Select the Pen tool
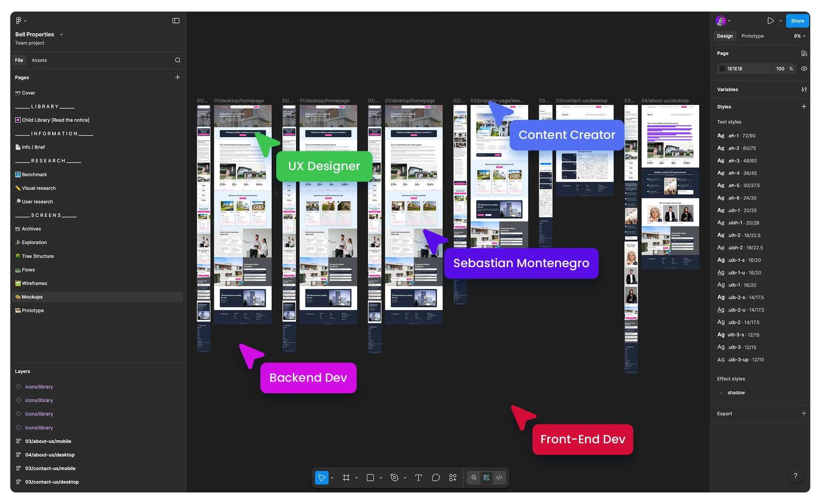 pyautogui.click(x=394, y=477)
